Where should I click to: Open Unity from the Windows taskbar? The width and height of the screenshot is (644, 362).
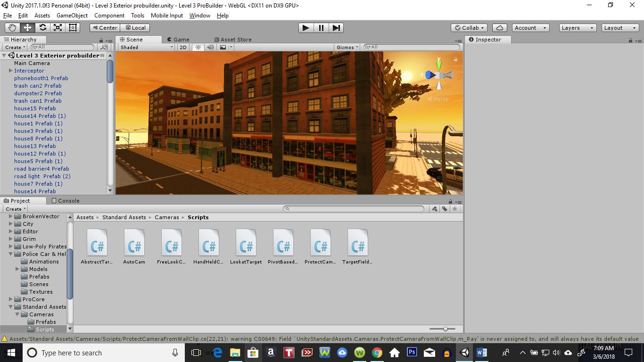(x=464, y=353)
